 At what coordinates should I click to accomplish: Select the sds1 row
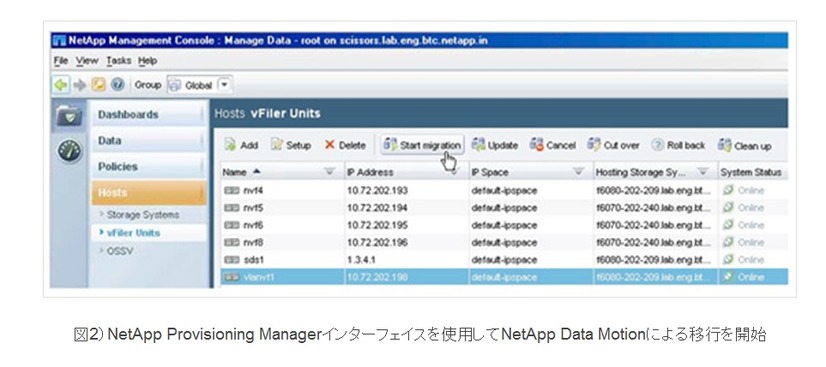[x=504, y=260]
